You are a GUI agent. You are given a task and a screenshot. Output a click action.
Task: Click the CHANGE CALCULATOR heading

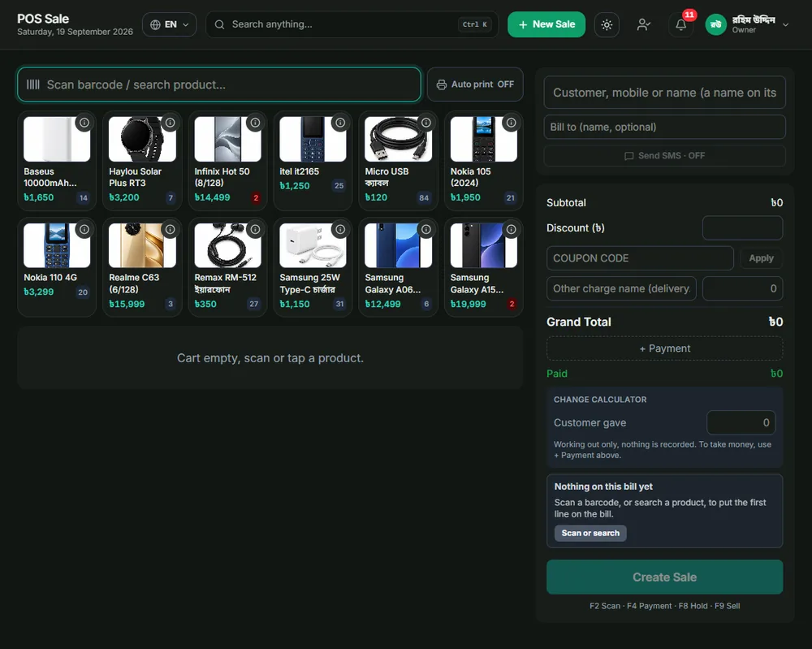(x=600, y=400)
